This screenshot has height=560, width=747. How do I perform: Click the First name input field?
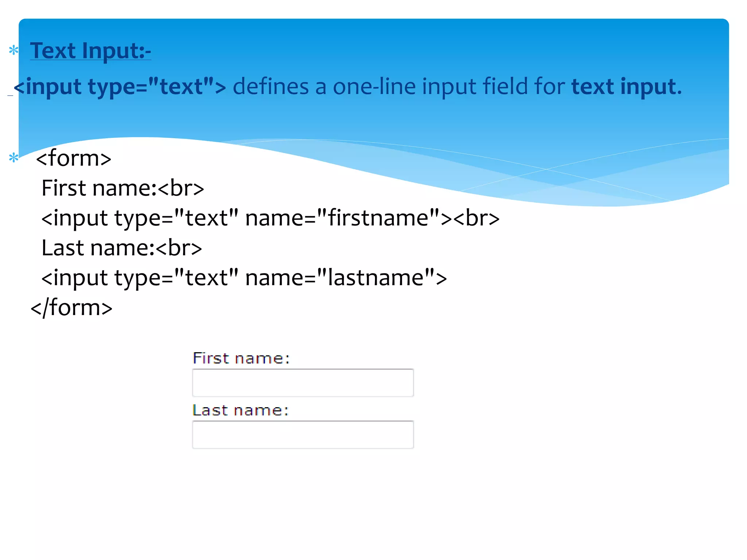pyautogui.click(x=303, y=382)
